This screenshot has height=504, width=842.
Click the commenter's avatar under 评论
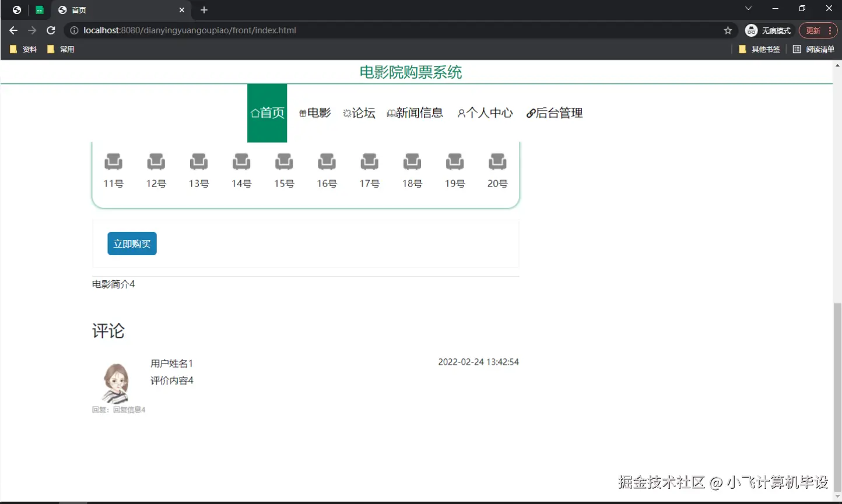117,383
